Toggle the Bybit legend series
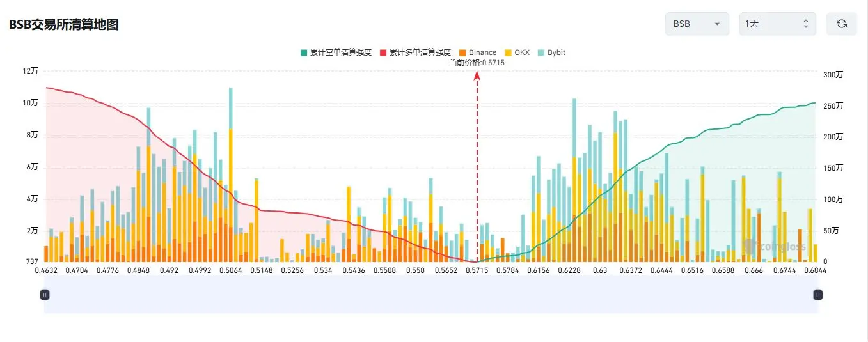The width and height of the screenshot is (868, 342). coord(551,52)
